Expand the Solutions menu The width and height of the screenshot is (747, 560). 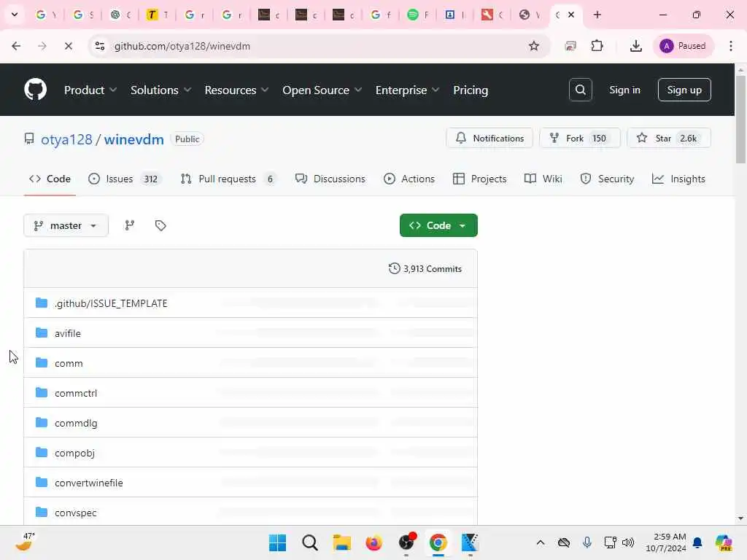(160, 90)
